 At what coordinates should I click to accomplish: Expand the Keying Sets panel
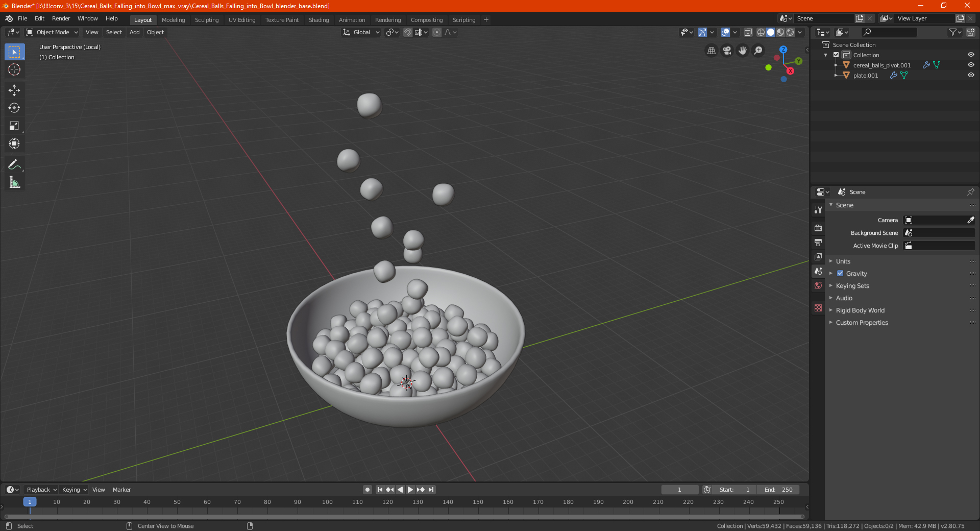(x=852, y=285)
